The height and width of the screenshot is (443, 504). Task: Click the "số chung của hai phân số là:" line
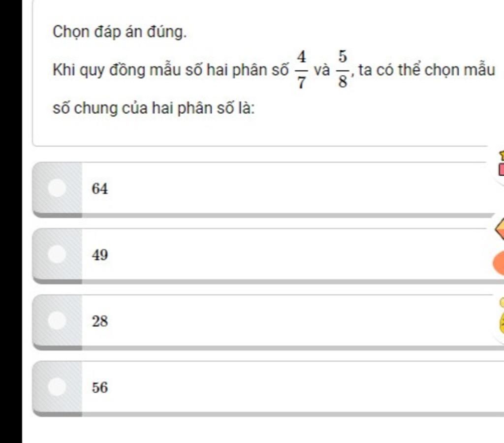(154, 108)
